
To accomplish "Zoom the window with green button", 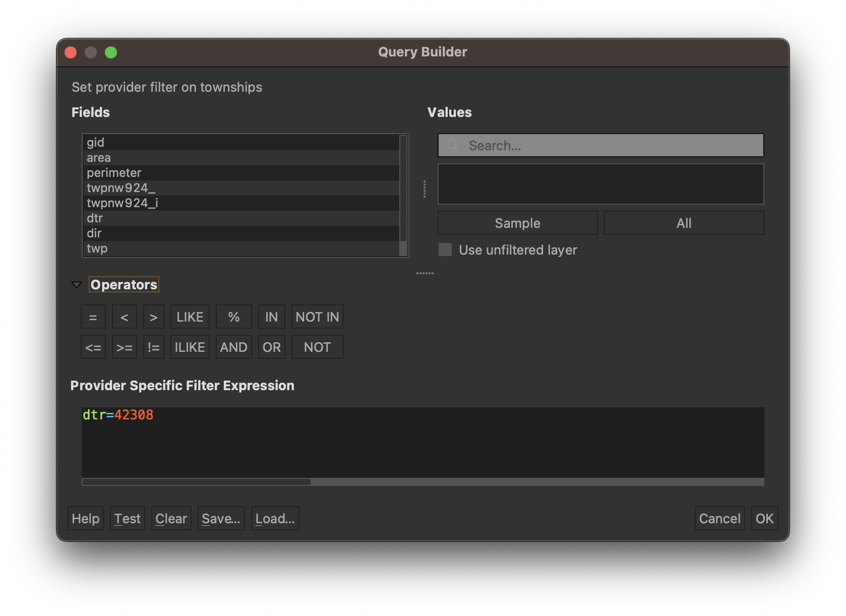I will click(111, 52).
